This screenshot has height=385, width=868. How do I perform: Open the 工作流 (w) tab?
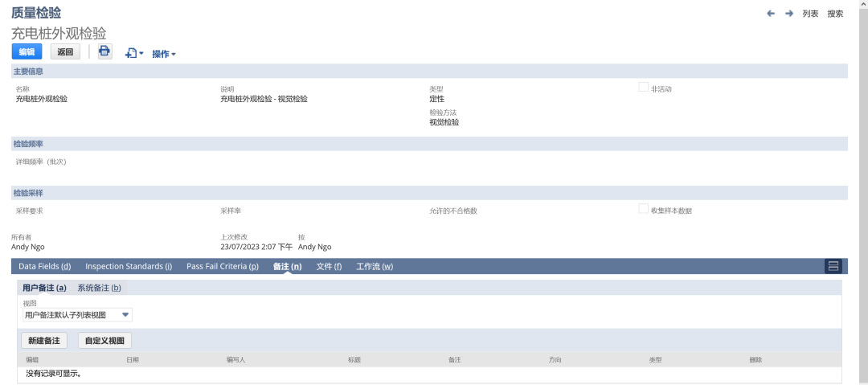pos(375,267)
